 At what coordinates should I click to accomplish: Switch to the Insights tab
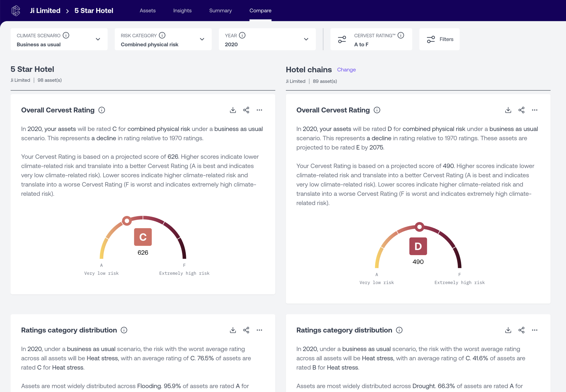click(x=182, y=11)
